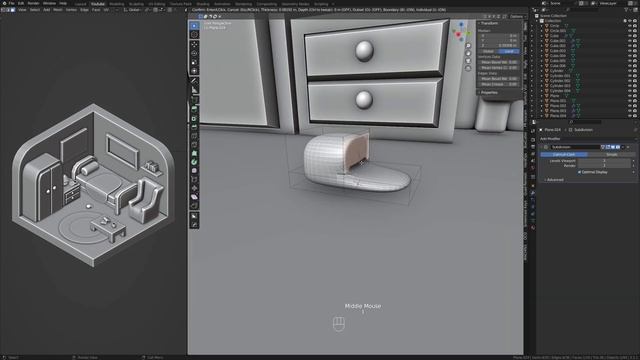Switch perspective/orthographic view grid icon
This screenshot has height=360, width=640.
468,68
